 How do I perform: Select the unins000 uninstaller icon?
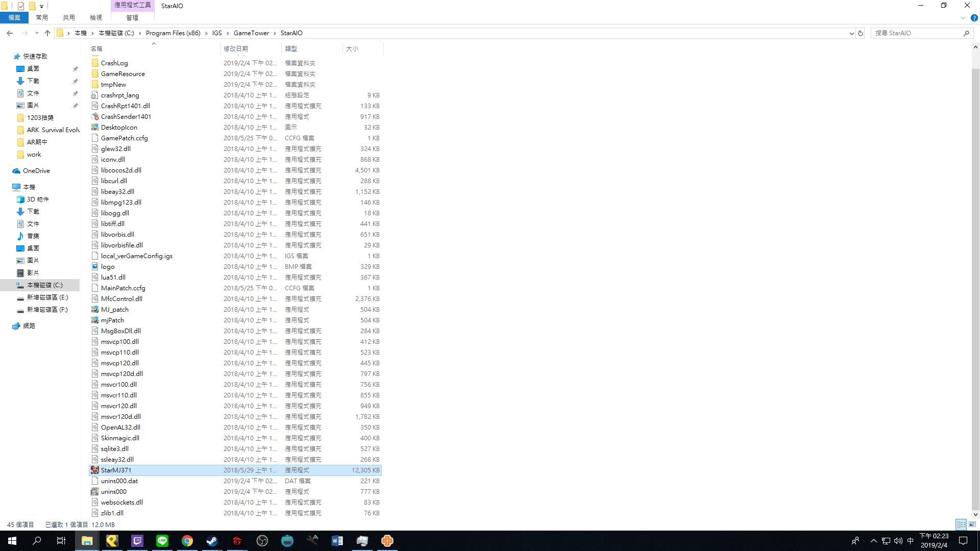(95, 491)
